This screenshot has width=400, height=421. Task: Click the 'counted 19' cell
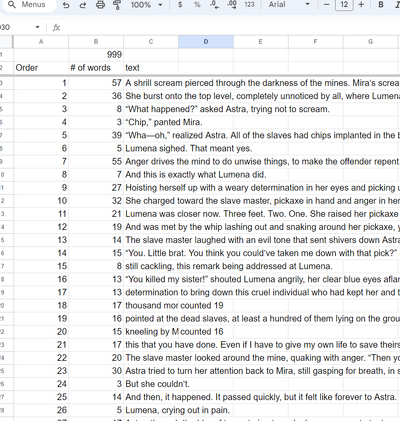[x=206, y=305]
